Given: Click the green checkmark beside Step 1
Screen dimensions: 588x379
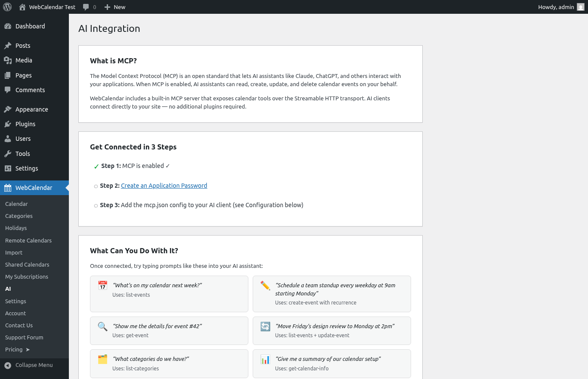Looking at the screenshot, I should [x=96, y=167].
